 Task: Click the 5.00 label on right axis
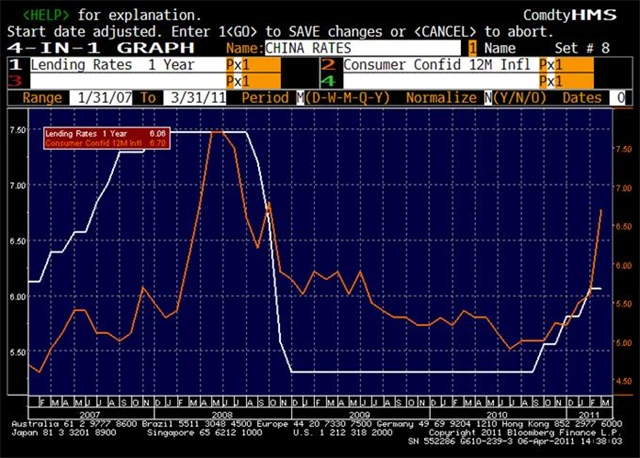tap(624, 342)
